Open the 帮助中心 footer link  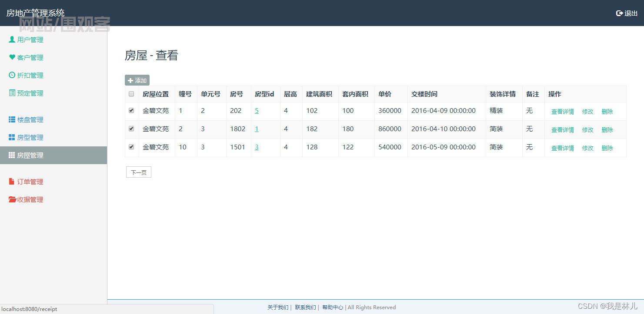(x=333, y=307)
